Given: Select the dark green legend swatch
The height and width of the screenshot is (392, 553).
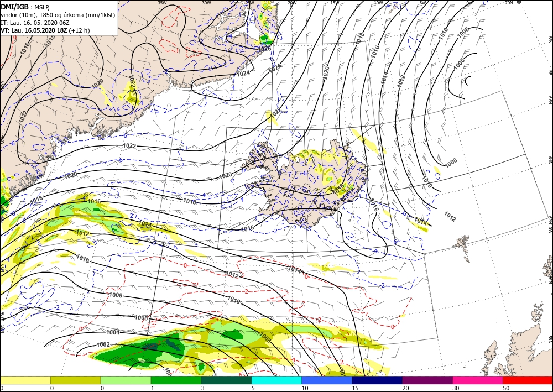Looking at the screenshot, I should coord(226,380).
